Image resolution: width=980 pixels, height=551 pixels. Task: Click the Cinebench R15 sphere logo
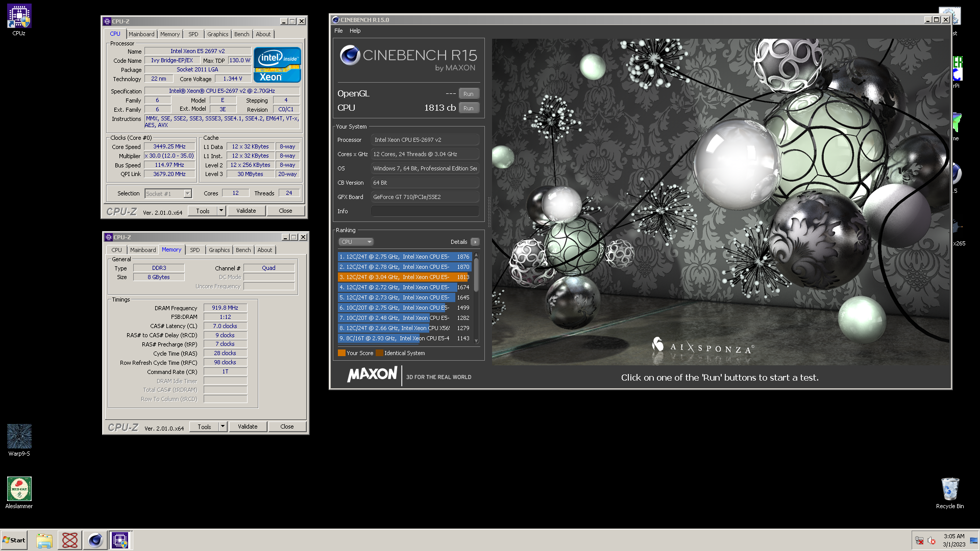coord(350,55)
